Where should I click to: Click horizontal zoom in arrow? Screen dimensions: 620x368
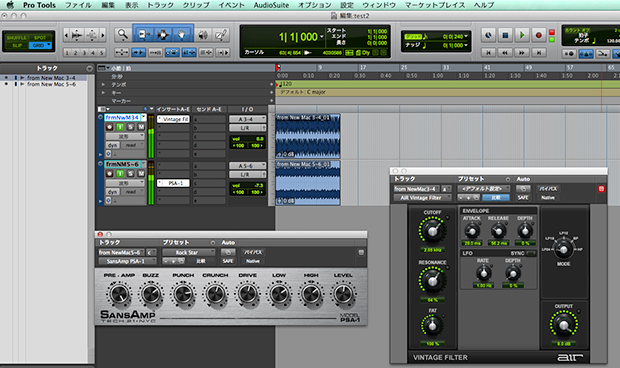pyautogui.click(x=103, y=35)
